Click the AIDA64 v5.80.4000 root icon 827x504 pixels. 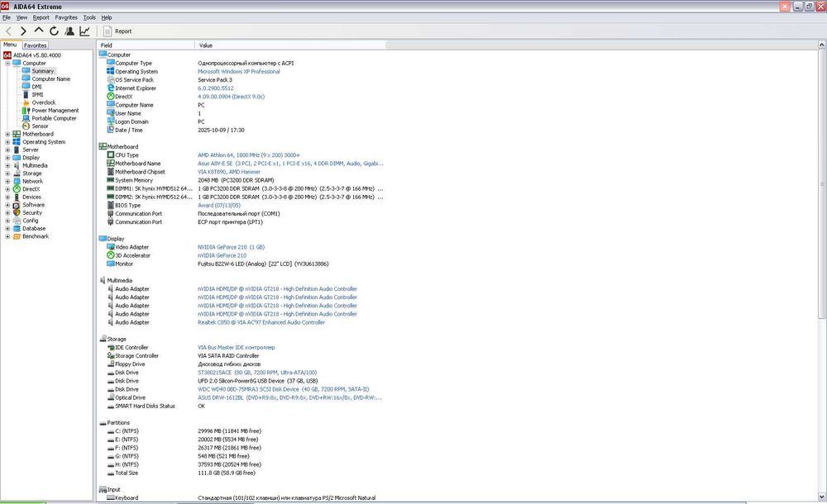coord(7,55)
